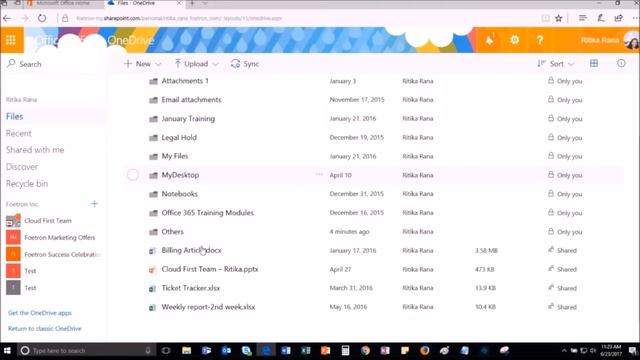Switch to Microsoft Office Home tab
The height and width of the screenshot is (360, 640).
point(63,3)
